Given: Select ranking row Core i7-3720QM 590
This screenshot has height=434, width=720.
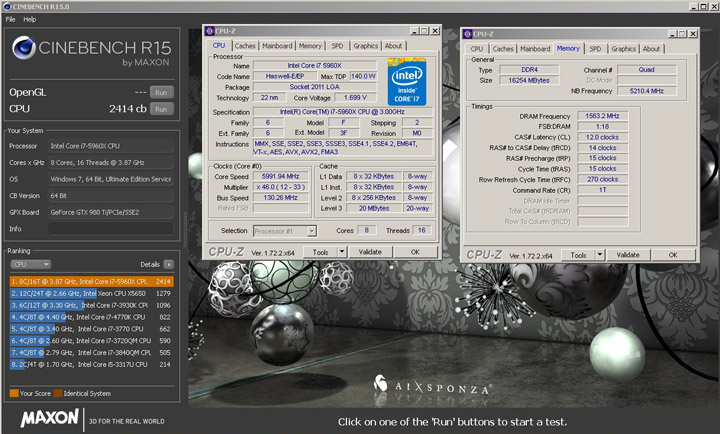Looking at the screenshot, I should pyautogui.click(x=91, y=341).
